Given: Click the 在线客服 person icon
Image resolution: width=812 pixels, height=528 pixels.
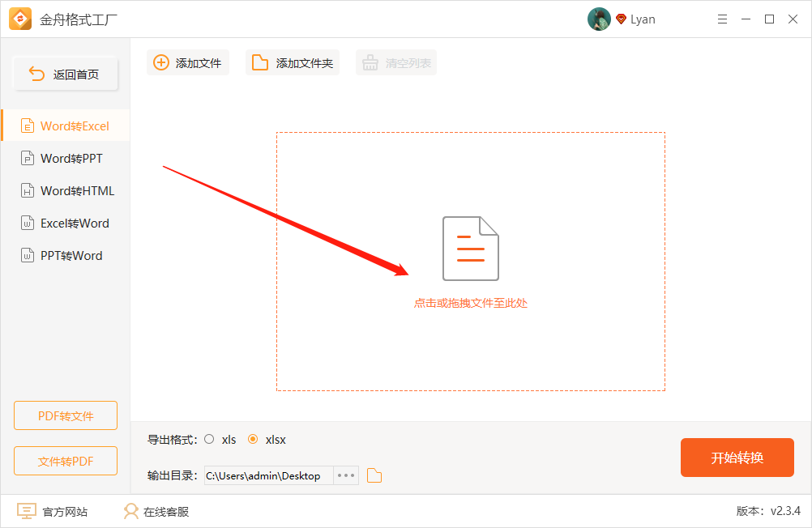Looking at the screenshot, I should (x=131, y=511).
